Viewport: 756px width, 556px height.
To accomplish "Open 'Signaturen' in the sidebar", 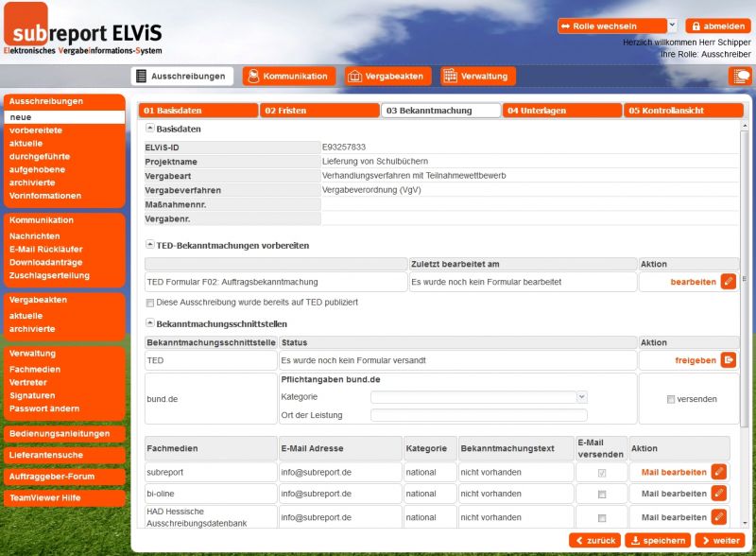I will click(x=32, y=395).
